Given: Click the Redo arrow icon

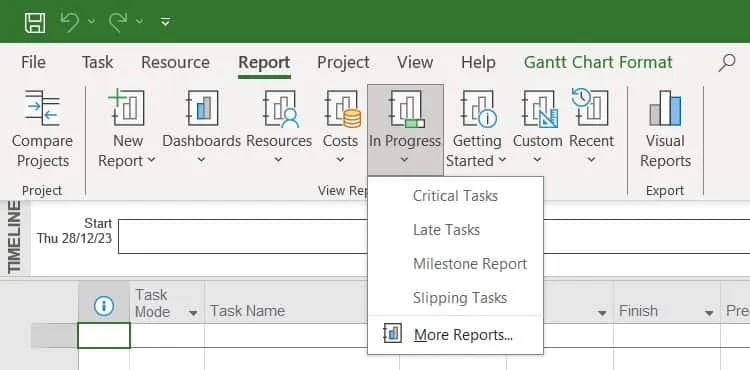Looking at the screenshot, I should pyautogui.click(x=118, y=22).
